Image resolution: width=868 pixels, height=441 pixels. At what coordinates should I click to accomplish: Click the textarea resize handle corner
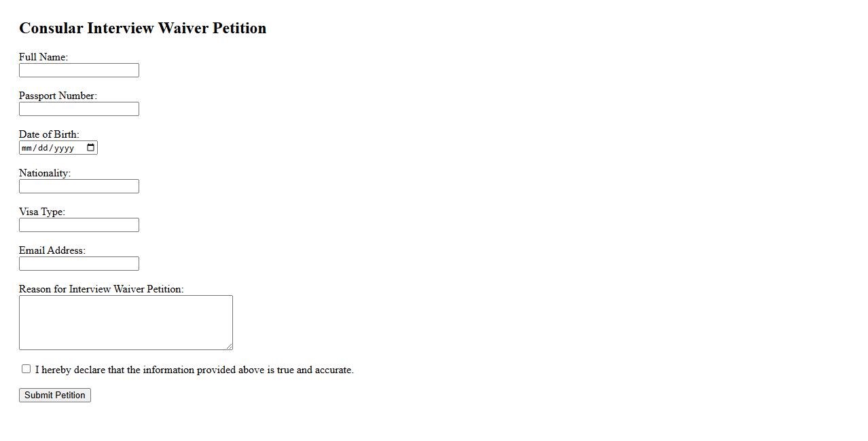pyautogui.click(x=229, y=346)
